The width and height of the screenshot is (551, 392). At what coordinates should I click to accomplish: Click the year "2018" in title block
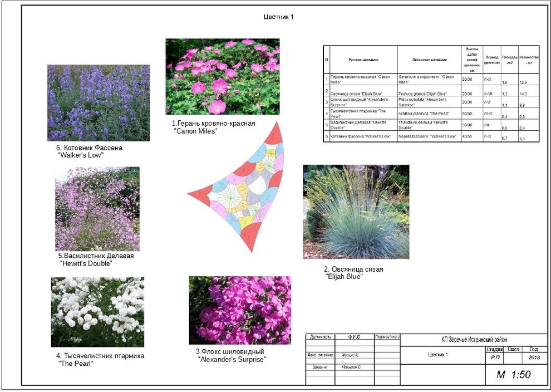coord(534,357)
